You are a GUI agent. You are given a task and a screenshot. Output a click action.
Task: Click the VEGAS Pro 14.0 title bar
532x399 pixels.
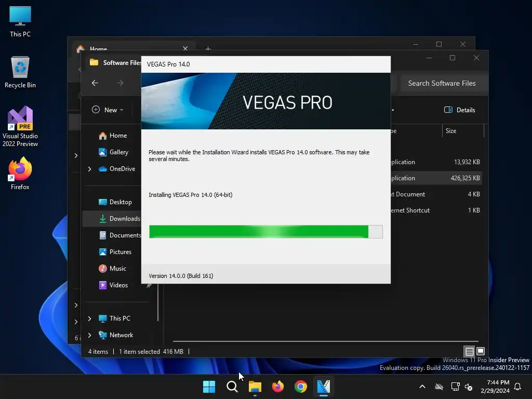(266, 64)
